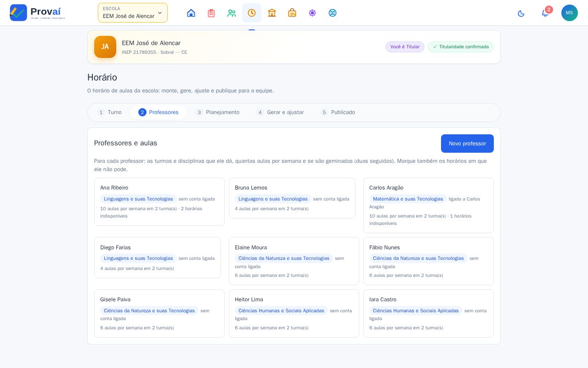Open the lifebuoy help icon in navigation
The image size is (588, 368).
pos(333,13)
